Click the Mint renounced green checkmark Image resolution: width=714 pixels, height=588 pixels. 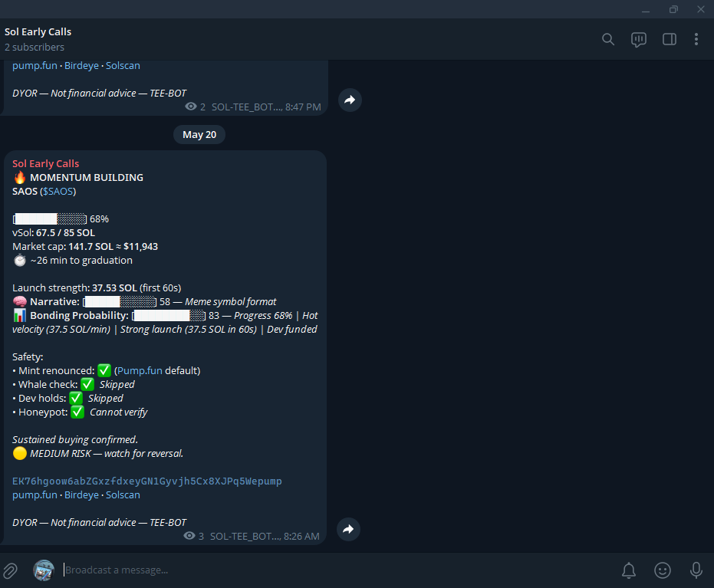[x=104, y=370]
